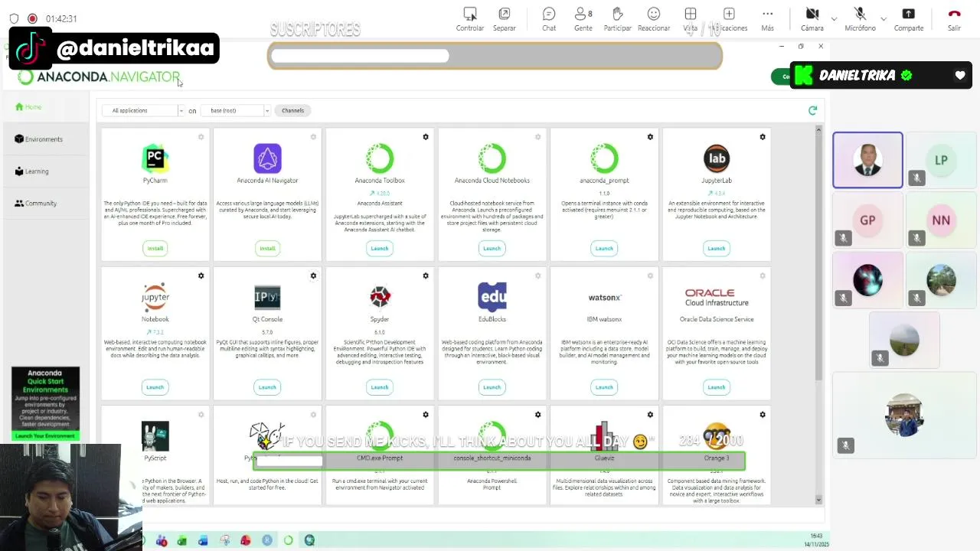Open the Chat panel in meeting toolbar
The width and height of the screenshot is (980, 551).
(x=549, y=19)
